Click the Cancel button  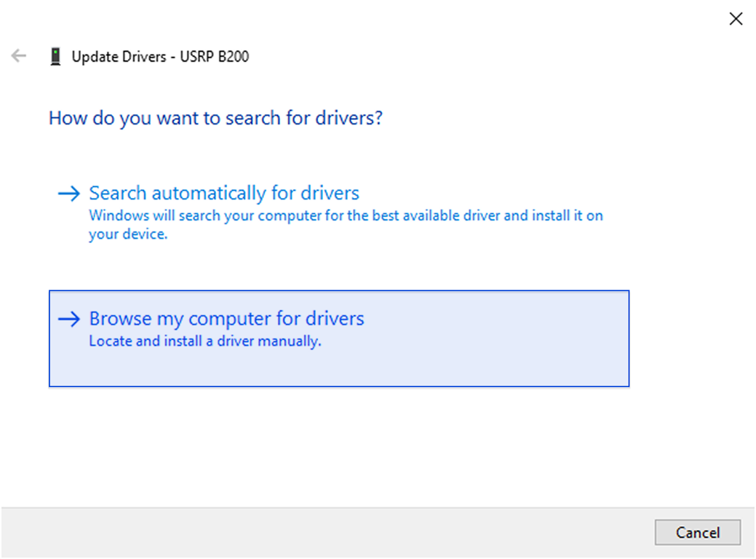click(x=698, y=533)
